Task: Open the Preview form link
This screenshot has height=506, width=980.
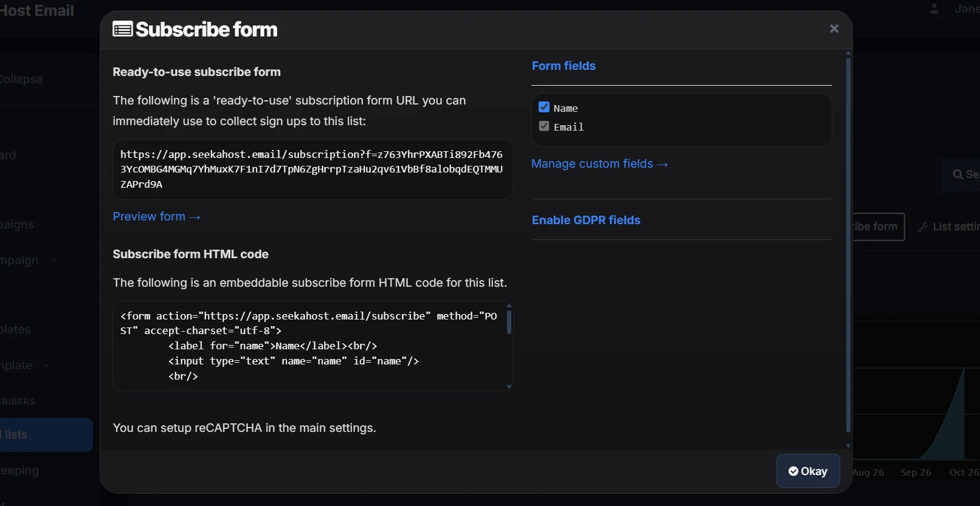Action: [156, 216]
